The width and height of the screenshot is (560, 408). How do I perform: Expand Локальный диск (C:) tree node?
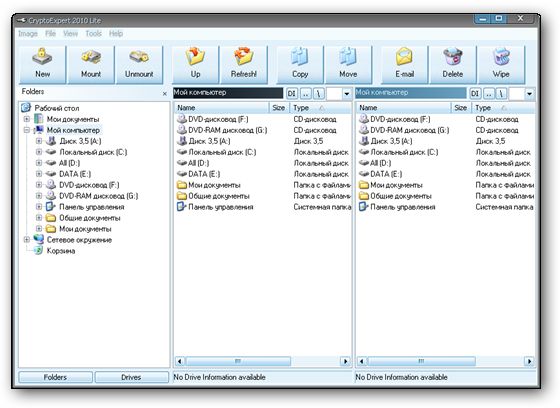coord(39,152)
